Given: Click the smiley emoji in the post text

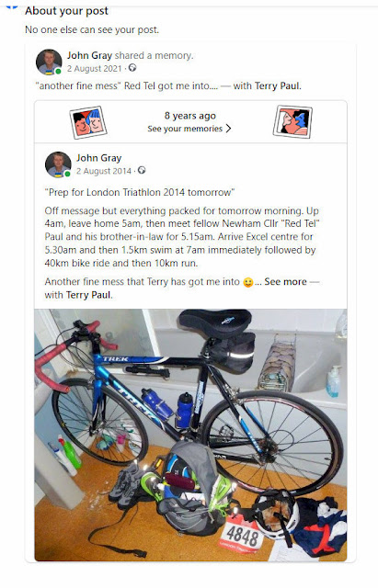Looking at the screenshot, I should 248,282.
